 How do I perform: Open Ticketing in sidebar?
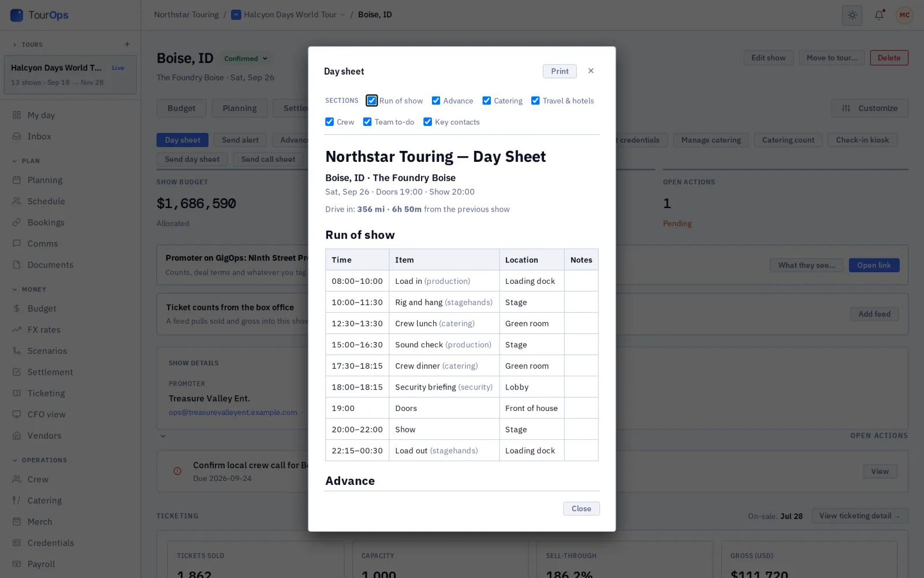[x=46, y=394]
